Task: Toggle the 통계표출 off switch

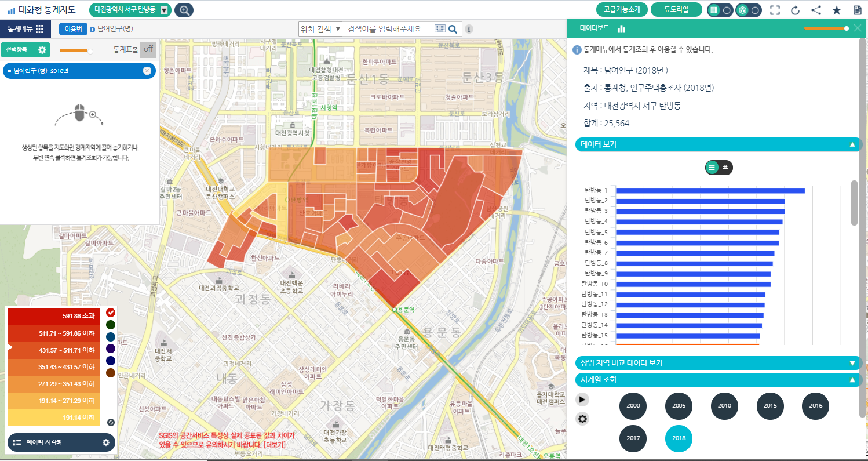Action: 148,49
